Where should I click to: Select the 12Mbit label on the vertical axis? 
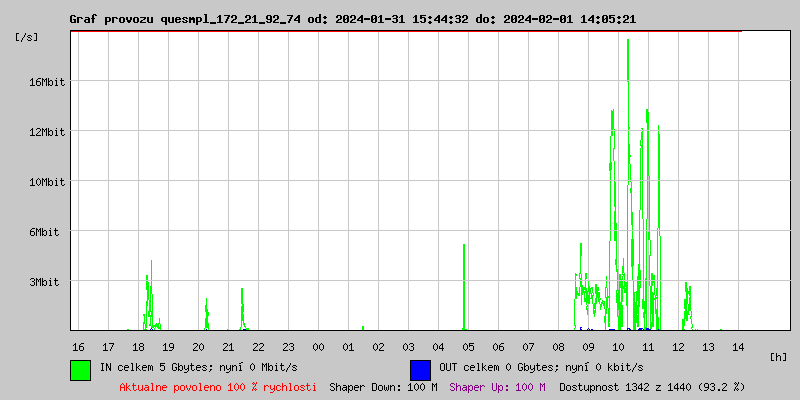[x=46, y=132]
